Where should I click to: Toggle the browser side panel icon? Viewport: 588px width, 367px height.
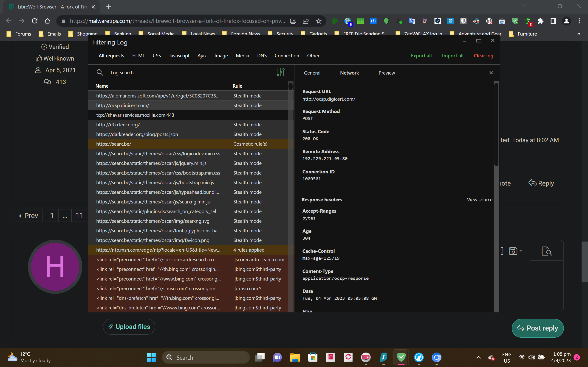(553, 21)
